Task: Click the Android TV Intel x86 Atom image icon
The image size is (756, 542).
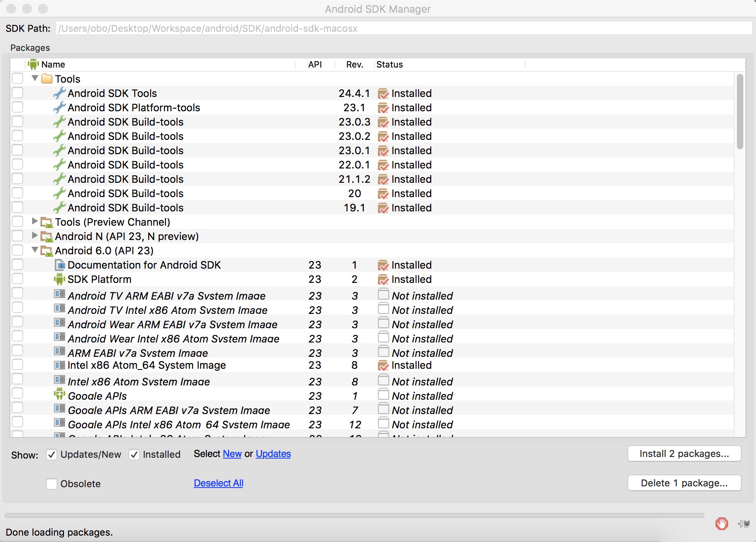Action: 60,308
